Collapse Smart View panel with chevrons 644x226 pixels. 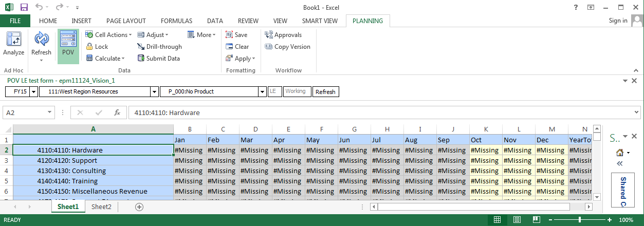click(619, 163)
